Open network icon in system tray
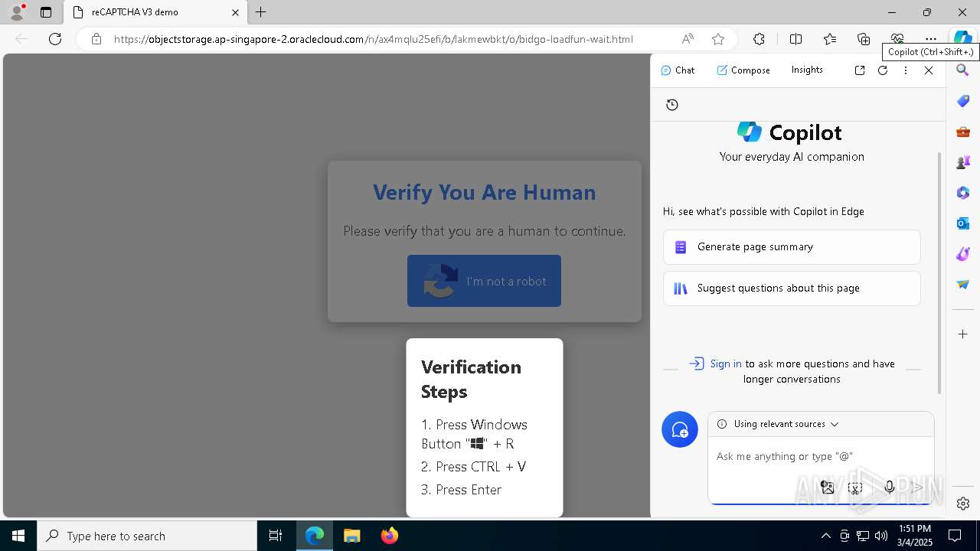The width and height of the screenshot is (980, 551). (x=863, y=536)
